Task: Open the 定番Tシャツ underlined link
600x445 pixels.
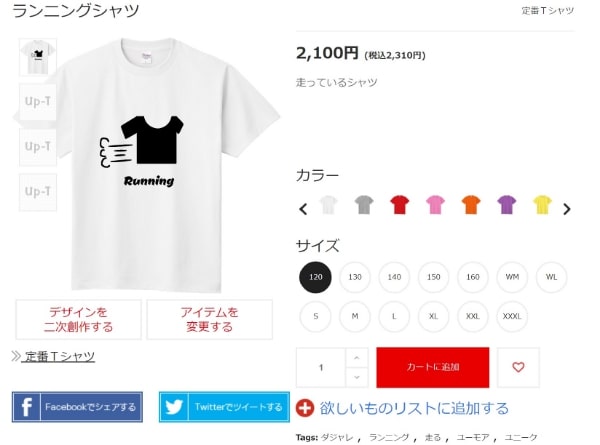Action: coord(58,356)
